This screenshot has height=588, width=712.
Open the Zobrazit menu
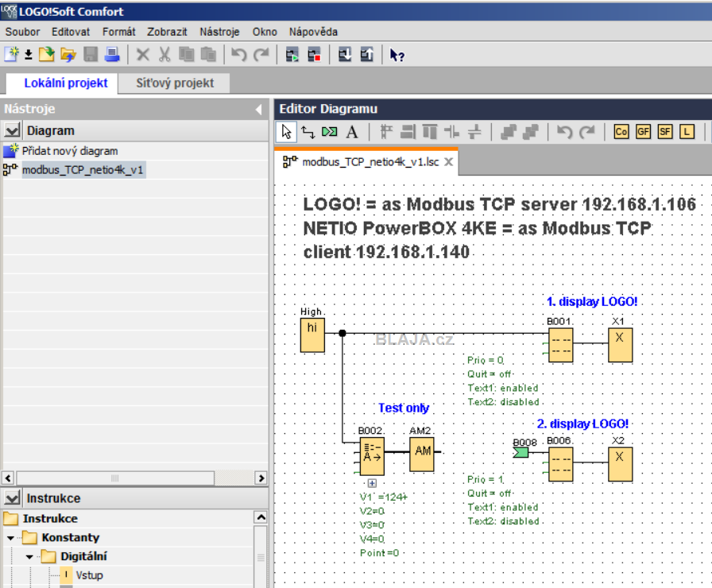[167, 32]
